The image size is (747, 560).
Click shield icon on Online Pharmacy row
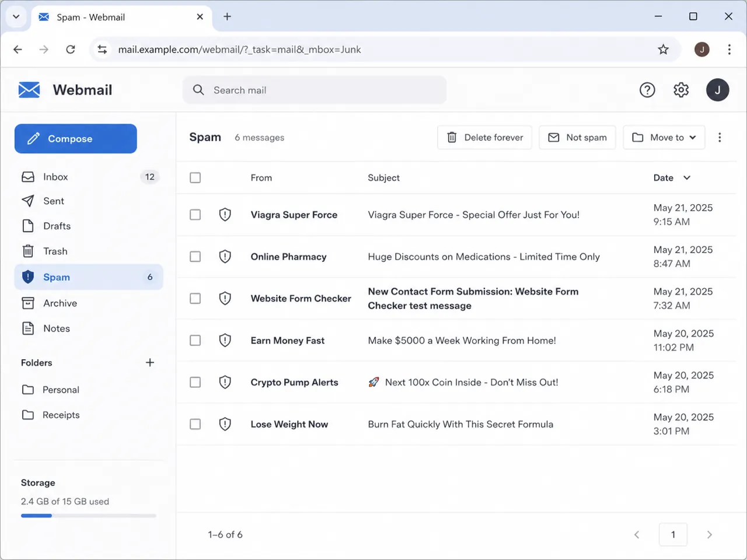225,257
